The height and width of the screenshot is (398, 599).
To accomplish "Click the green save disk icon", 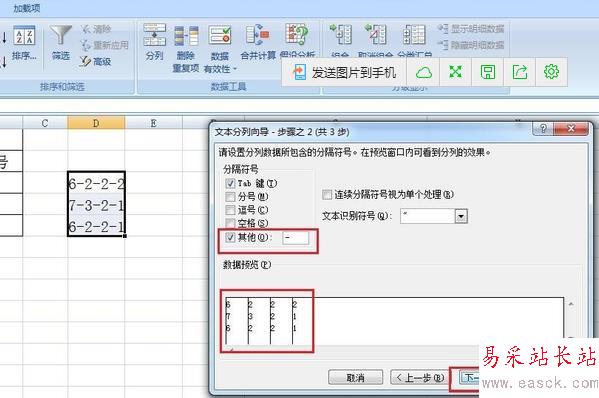I will pyautogui.click(x=488, y=72).
